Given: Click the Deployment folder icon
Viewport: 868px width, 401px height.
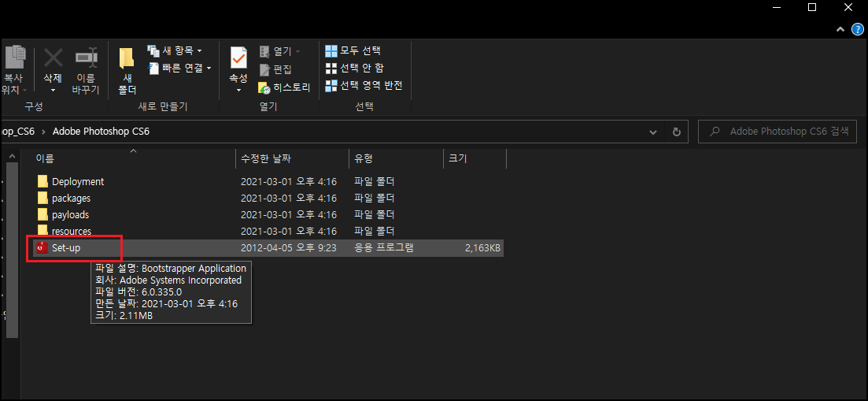Looking at the screenshot, I should click(42, 182).
